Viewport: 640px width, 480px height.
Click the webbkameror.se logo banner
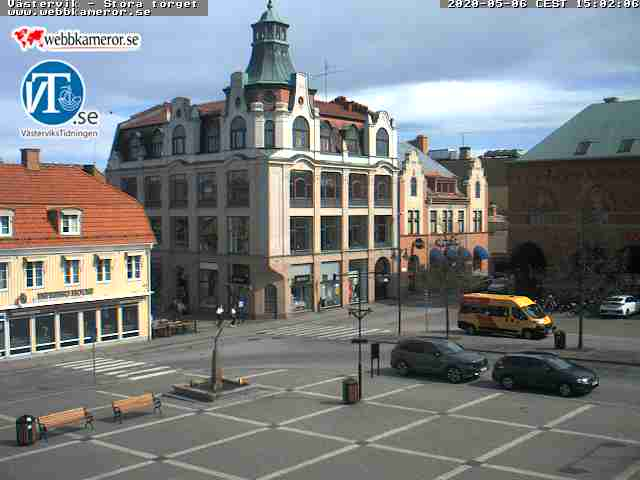coord(76,38)
